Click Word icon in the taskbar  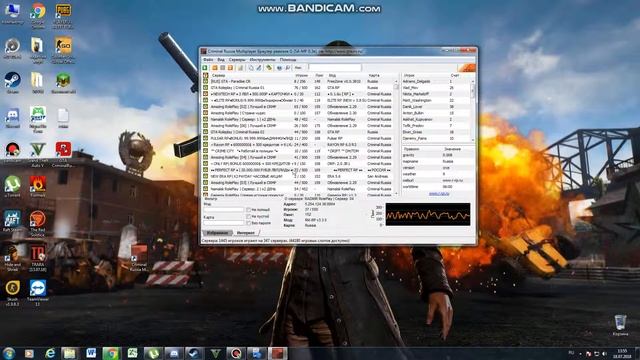91,353
